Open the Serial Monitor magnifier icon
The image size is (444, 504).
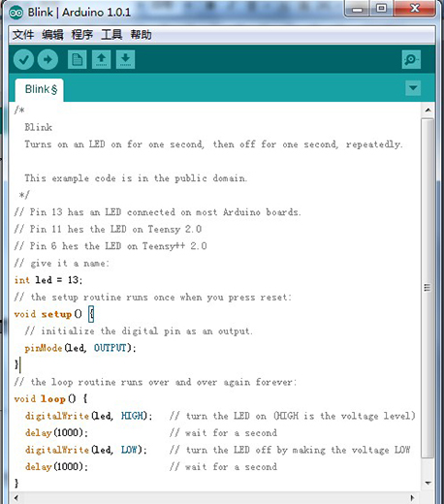click(411, 59)
